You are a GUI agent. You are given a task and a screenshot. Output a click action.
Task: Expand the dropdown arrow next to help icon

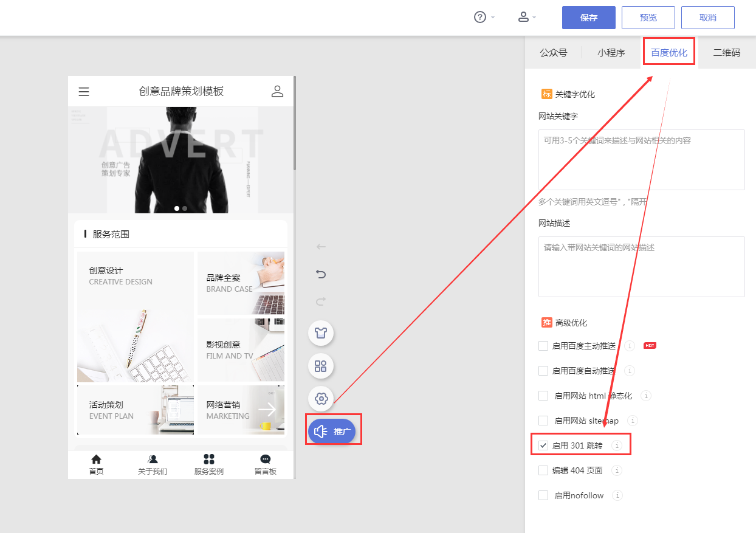point(493,18)
